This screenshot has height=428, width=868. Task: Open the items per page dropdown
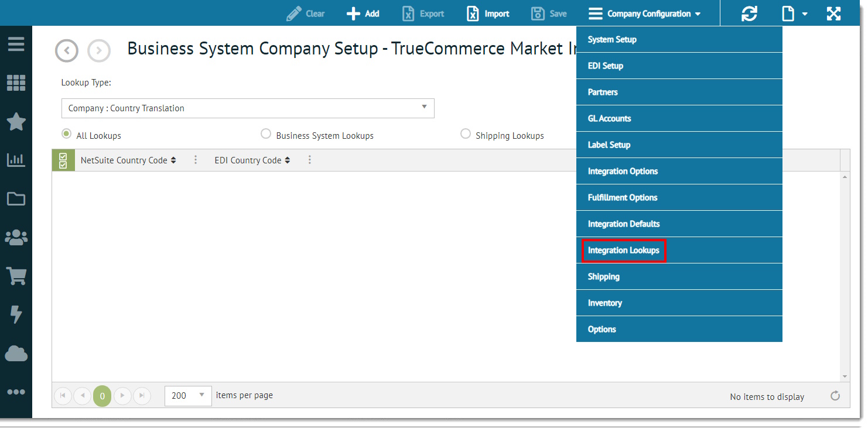[x=188, y=395]
